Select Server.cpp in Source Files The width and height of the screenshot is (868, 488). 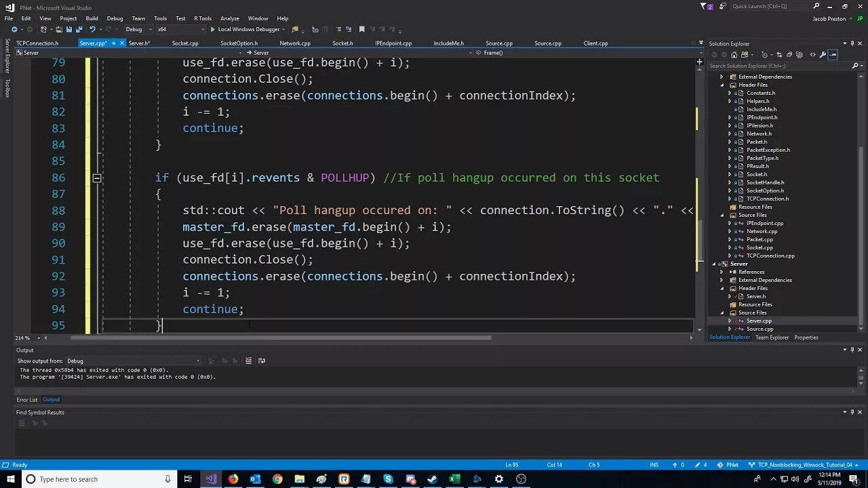pyautogui.click(x=759, y=321)
